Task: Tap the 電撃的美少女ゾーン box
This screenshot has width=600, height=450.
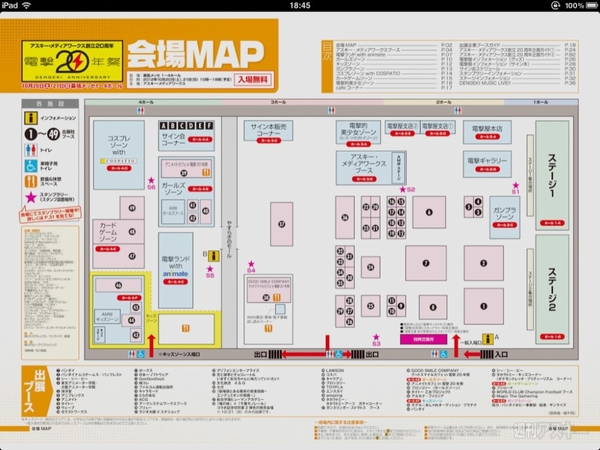Action: [x=359, y=132]
